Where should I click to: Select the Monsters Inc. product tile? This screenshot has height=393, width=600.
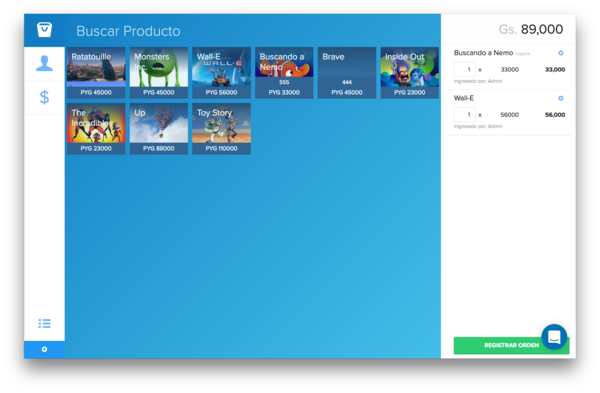[x=159, y=73]
